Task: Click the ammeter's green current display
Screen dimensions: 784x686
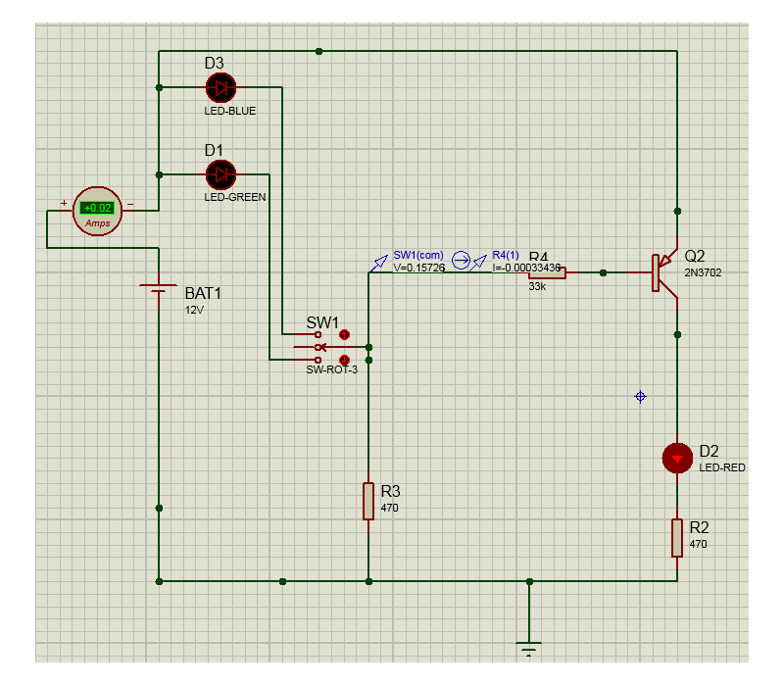Action: pos(98,208)
